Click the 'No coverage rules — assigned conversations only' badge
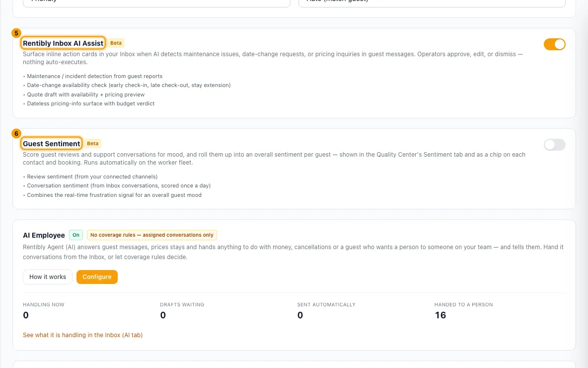 (x=152, y=235)
